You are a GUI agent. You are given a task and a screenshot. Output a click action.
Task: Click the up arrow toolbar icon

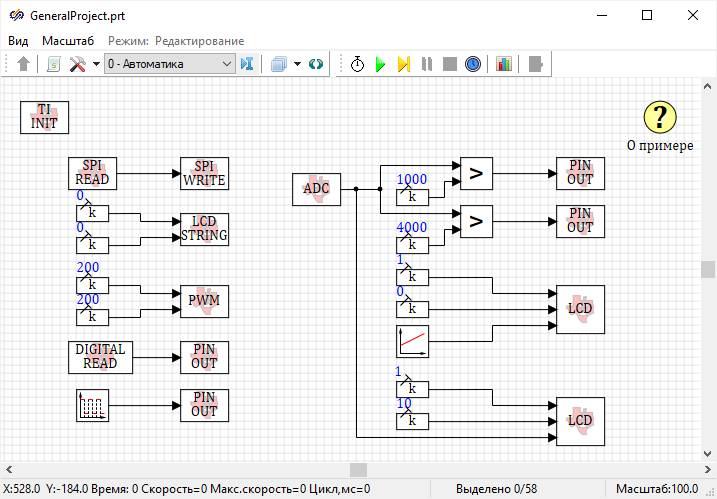[x=24, y=64]
